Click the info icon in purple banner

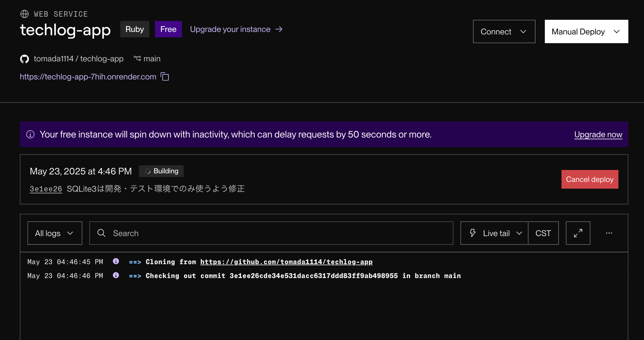tap(30, 134)
